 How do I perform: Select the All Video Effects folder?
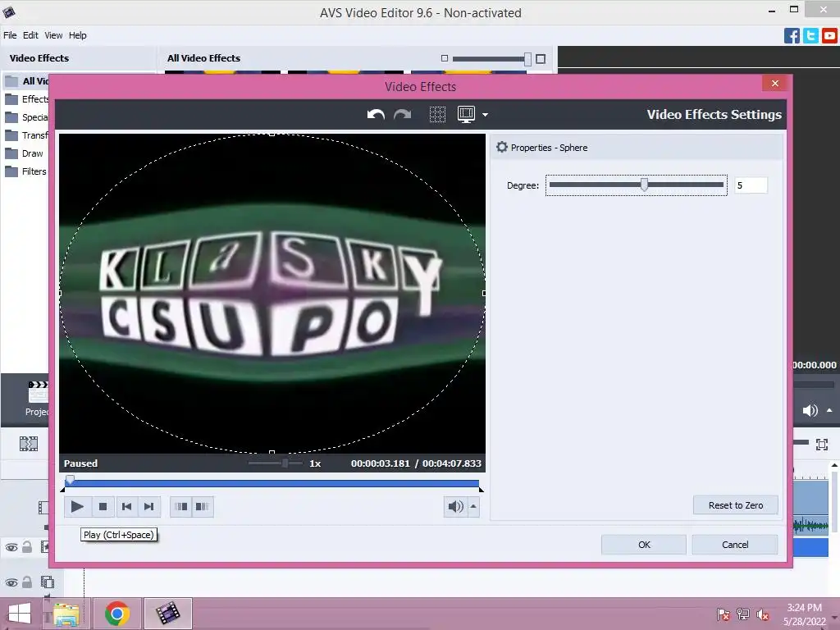[27, 81]
